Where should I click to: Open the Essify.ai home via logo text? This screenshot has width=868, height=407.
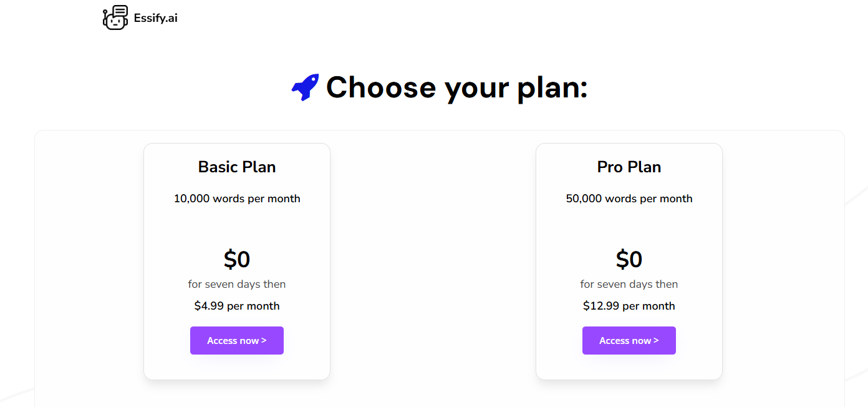[x=154, y=17]
